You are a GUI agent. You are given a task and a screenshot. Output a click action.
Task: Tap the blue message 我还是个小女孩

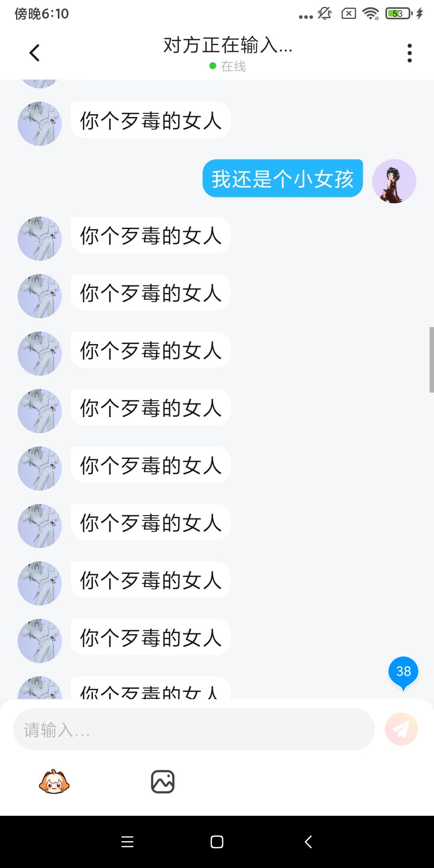(x=283, y=178)
